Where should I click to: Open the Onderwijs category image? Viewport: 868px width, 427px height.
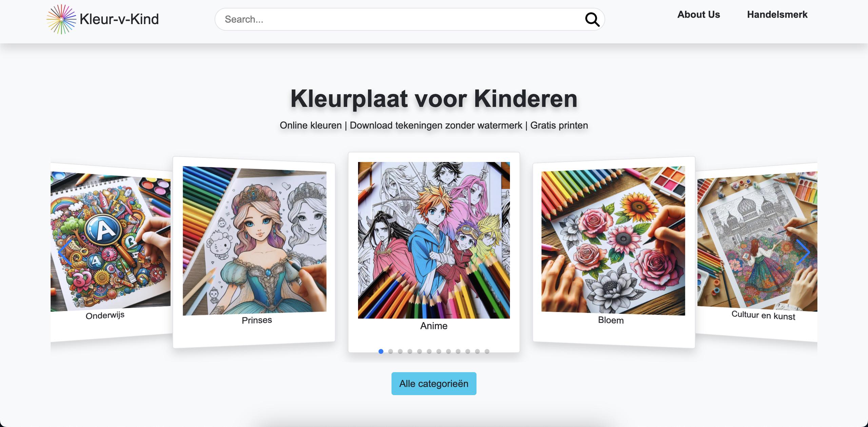(111, 241)
